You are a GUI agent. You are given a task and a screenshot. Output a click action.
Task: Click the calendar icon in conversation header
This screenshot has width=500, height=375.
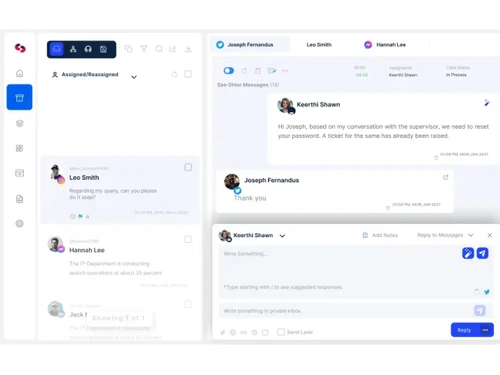pos(258,71)
